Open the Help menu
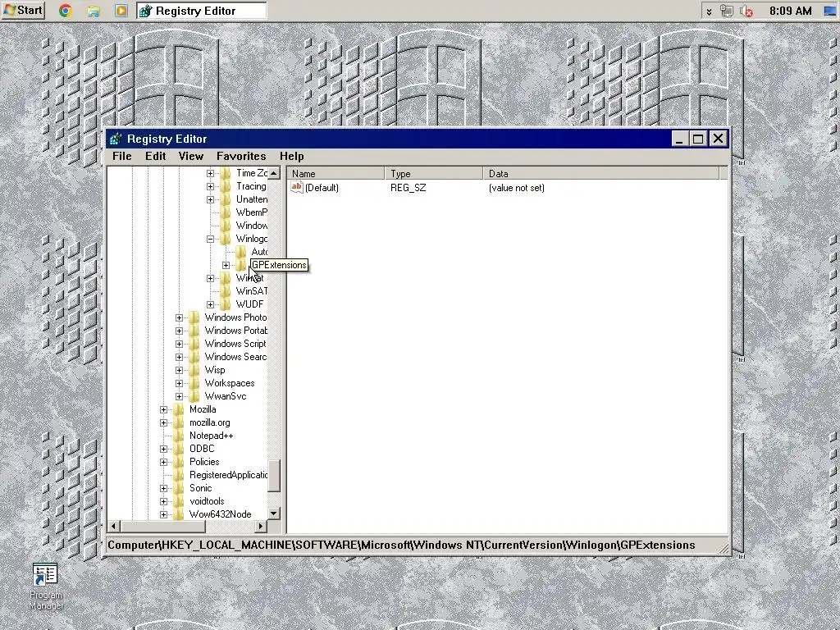Screen dimensions: 840x630 (291, 156)
